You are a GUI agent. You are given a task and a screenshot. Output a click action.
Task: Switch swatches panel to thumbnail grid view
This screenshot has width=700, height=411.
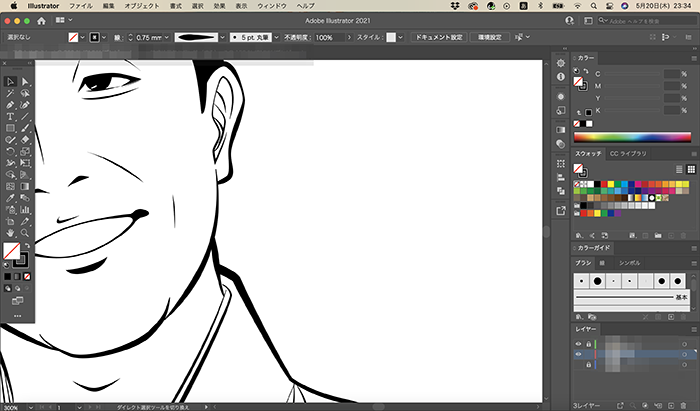(x=691, y=169)
